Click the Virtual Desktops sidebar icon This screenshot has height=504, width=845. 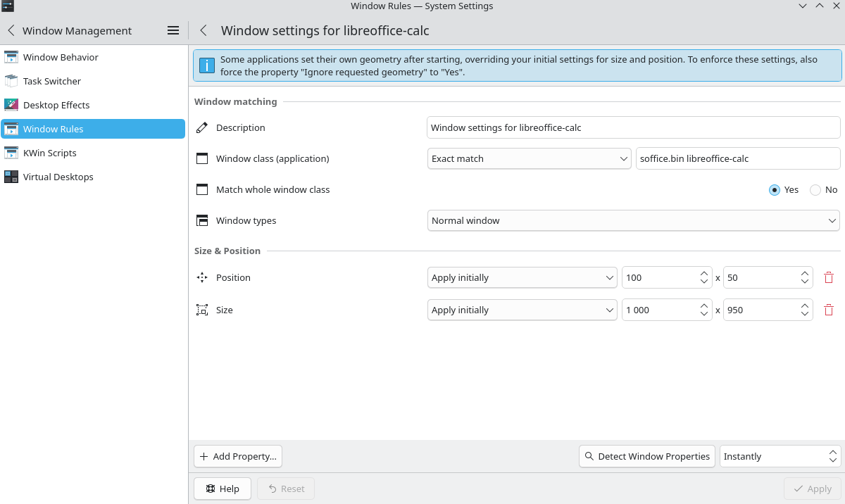tap(11, 177)
